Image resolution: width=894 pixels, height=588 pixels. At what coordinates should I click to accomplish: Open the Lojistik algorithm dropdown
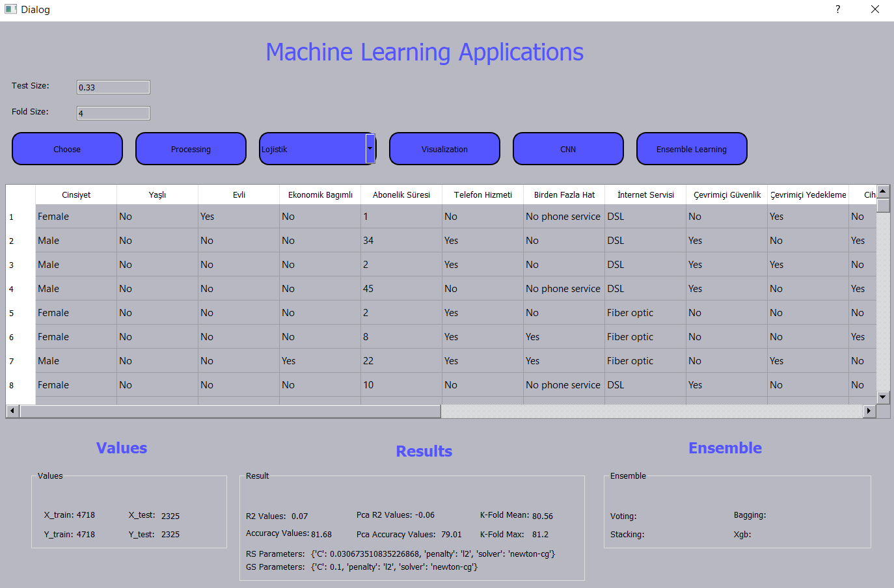[317, 148]
